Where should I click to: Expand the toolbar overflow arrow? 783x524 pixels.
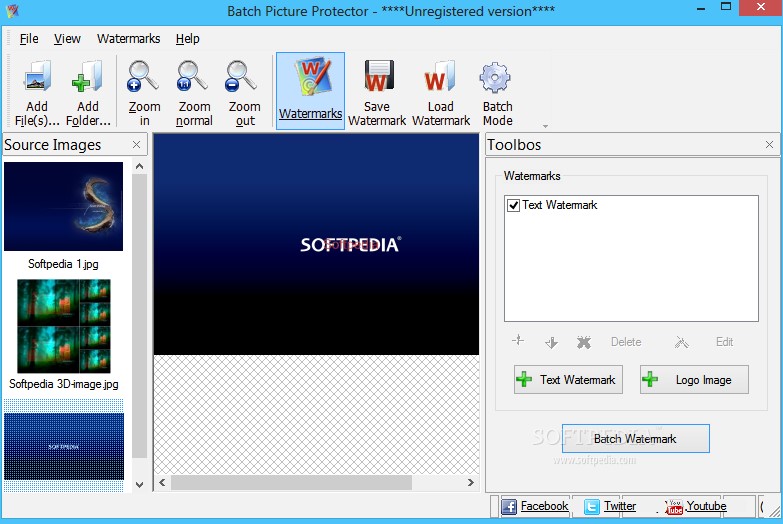click(x=545, y=126)
